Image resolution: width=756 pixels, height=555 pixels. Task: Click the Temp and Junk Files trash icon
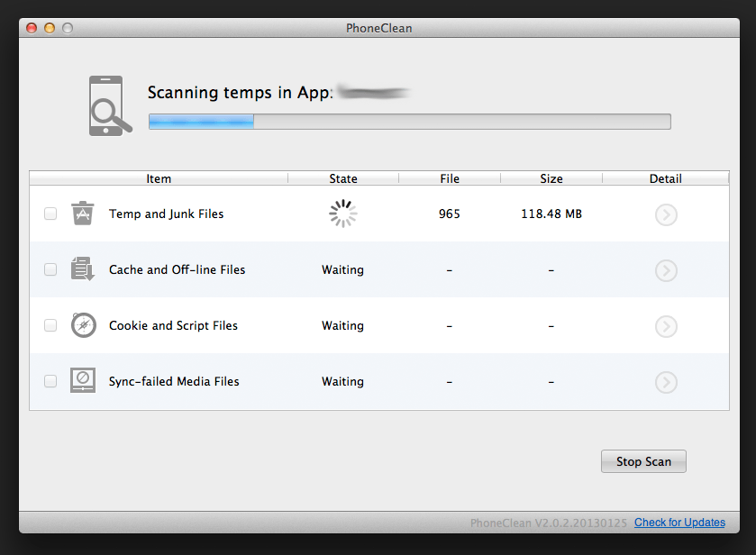tap(82, 214)
